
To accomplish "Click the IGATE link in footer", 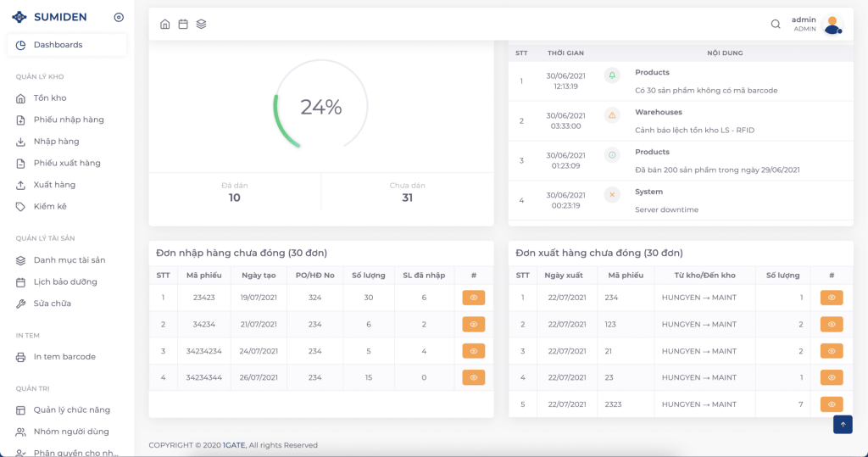I will click(x=234, y=445).
